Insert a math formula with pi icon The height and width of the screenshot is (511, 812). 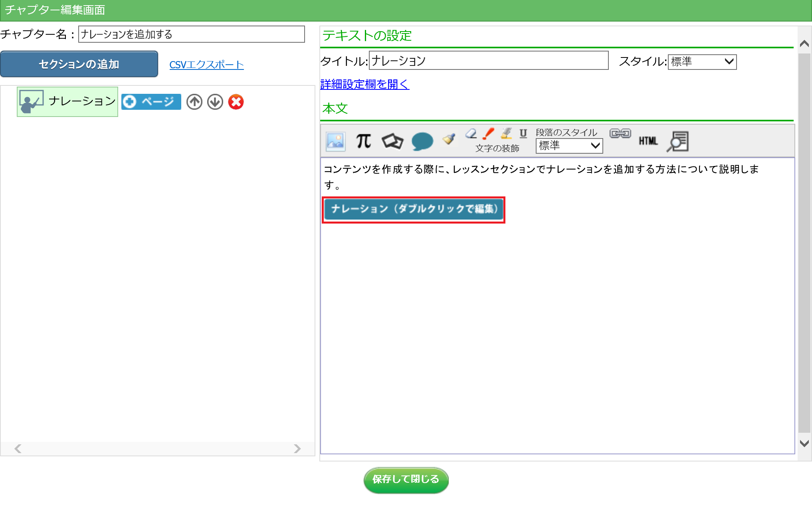coord(363,141)
